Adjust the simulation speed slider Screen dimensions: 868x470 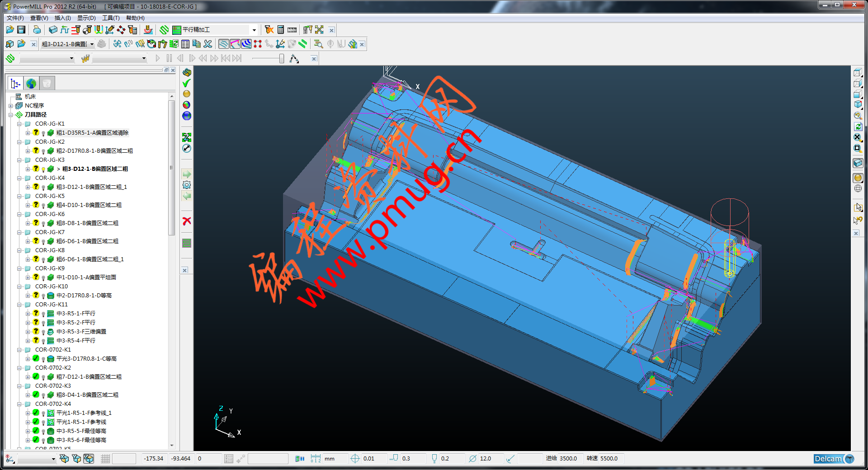[x=281, y=59]
